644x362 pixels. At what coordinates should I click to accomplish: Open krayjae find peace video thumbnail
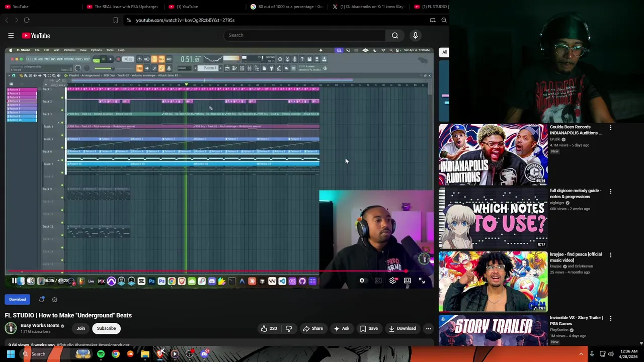click(x=493, y=282)
